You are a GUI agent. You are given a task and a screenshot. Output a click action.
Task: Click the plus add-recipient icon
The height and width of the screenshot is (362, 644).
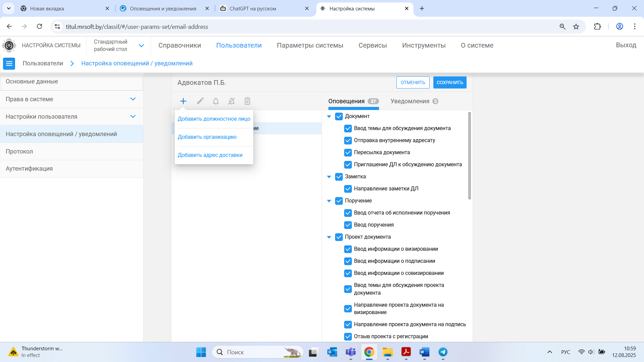(x=183, y=101)
